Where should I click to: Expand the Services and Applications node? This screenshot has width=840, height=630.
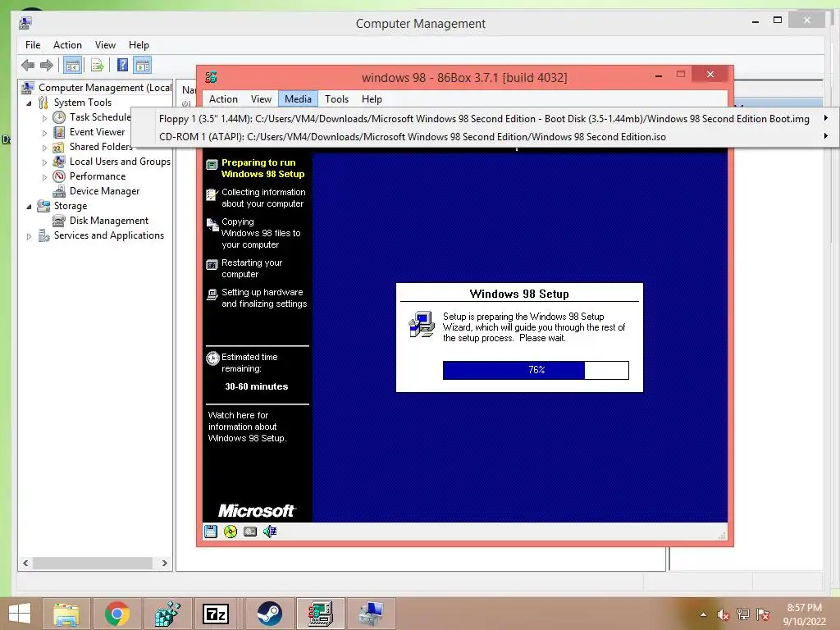click(x=29, y=235)
